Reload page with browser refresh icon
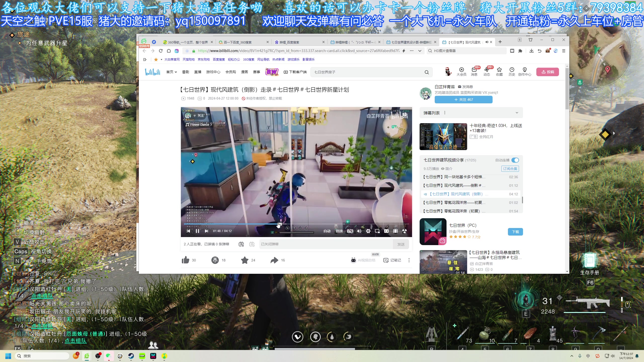Image resolution: width=644 pixels, height=362 pixels. (160, 51)
